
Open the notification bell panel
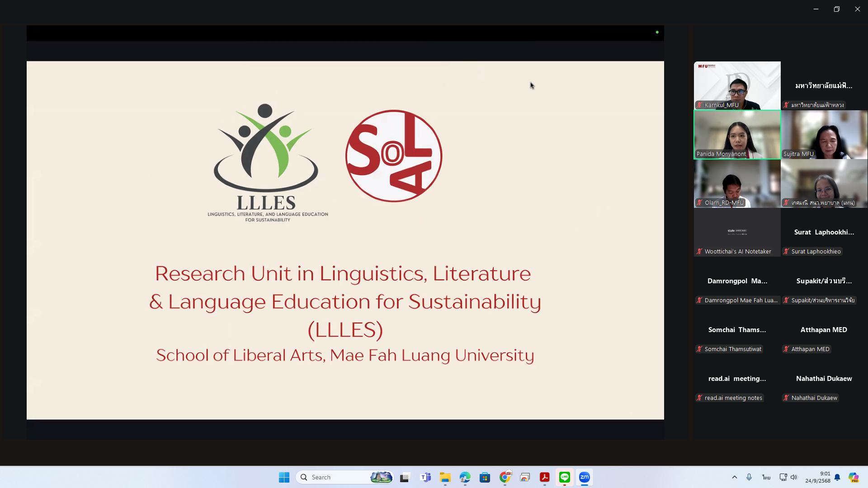(837, 477)
